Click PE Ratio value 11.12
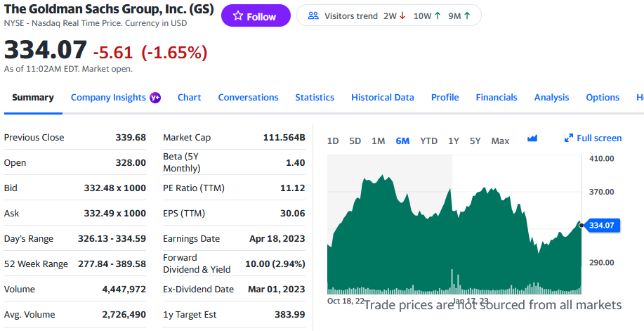 [x=292, y=188]
